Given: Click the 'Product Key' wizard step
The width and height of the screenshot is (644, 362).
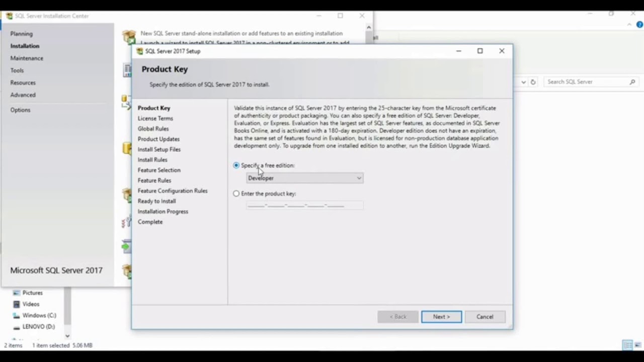Looking at the screenshot, I should pos(154,108).
